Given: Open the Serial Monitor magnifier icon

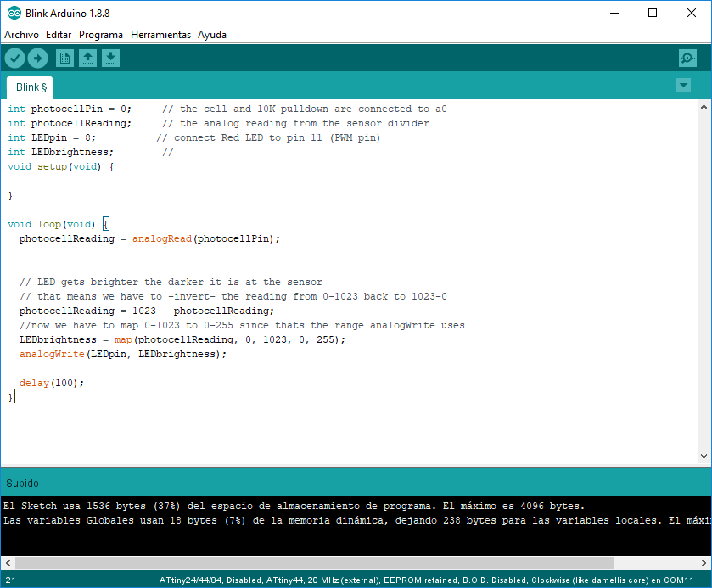Looking at the screenshot, I should (x=687, y=58).
